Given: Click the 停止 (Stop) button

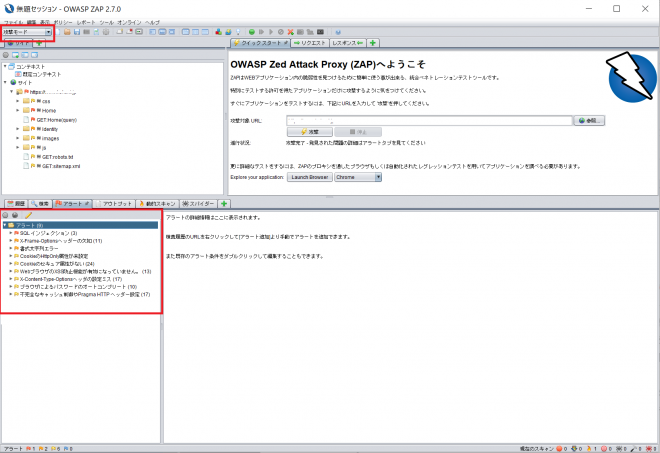Looking at the screenshot, I should (x=358, y=132).
